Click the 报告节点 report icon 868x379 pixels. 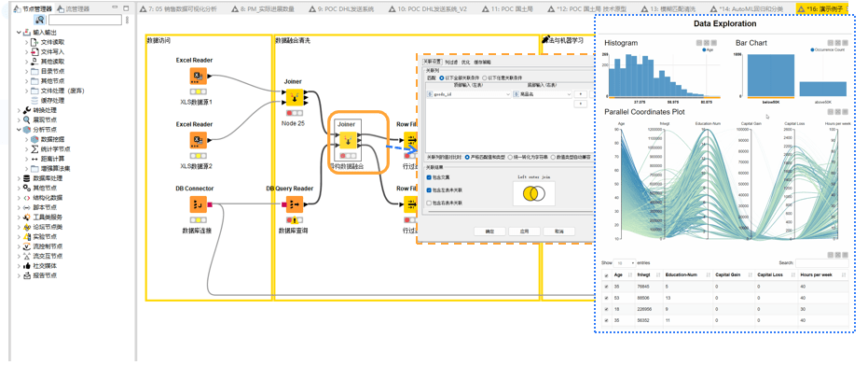[x=27, y=275]
